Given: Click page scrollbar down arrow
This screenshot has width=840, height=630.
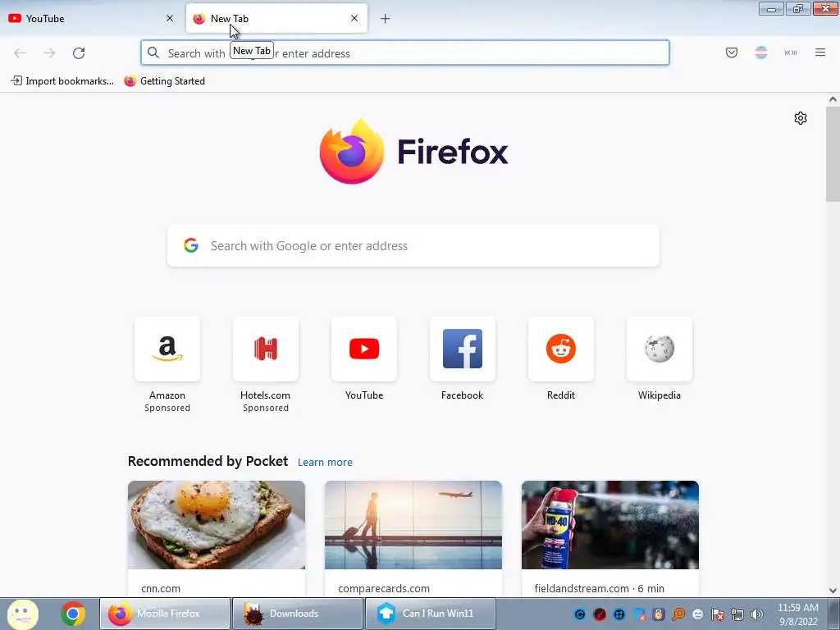Looking at the screenshot, I should pos(833,591).
